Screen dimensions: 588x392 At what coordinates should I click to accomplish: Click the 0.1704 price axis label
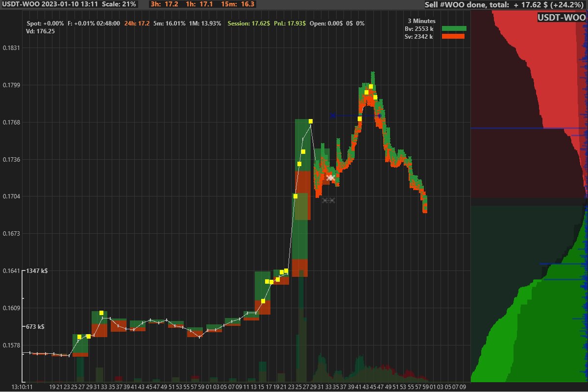(x=11, y=196)
